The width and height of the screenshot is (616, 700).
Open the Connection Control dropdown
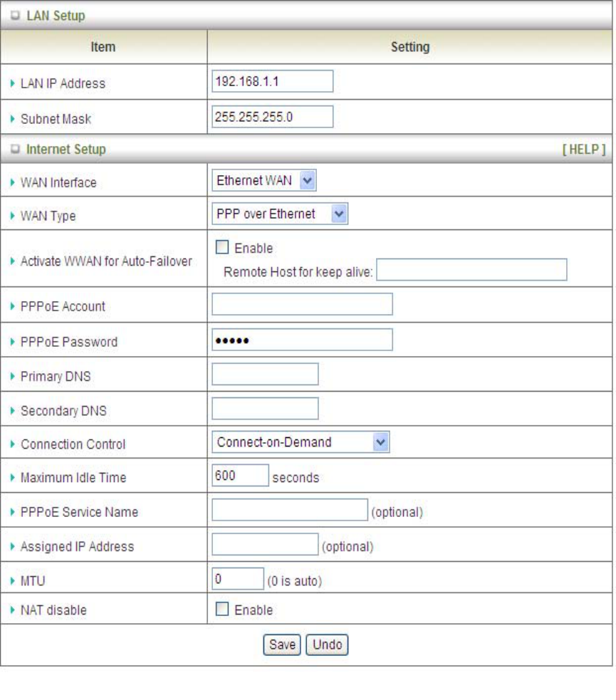(303, 442)
